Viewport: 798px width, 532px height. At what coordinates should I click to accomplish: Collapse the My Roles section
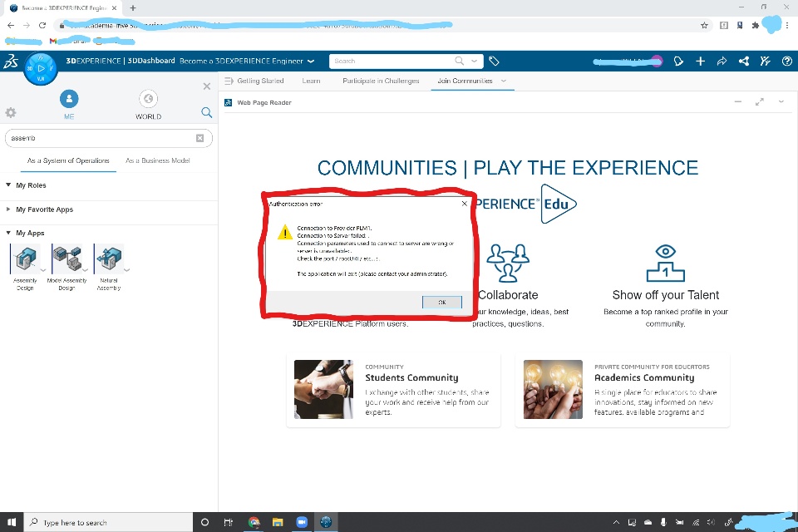[x=8, y=185]
